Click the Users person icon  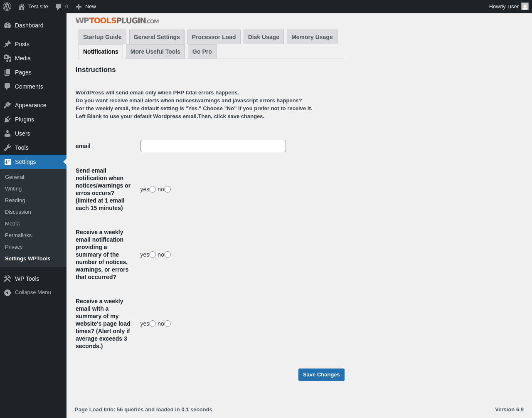point(7,134)
